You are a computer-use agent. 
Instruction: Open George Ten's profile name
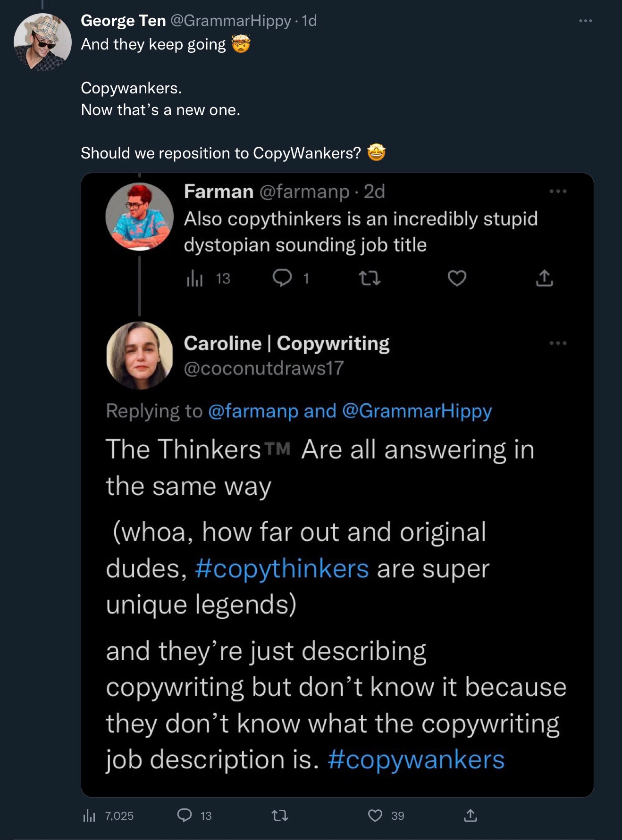tap(123, 21)
